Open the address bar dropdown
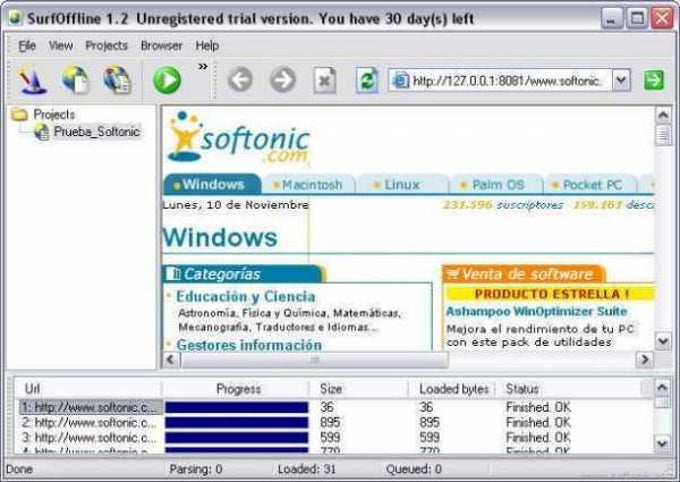Screen dimensions: 680x482 point(621,80)
